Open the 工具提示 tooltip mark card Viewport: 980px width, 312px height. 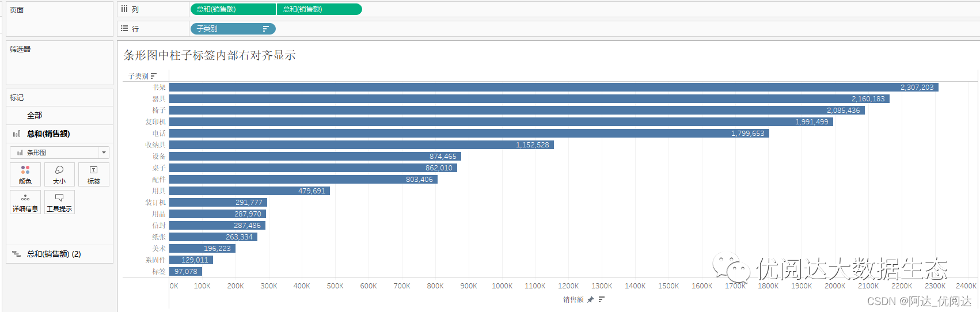click(x=59, y=202)
